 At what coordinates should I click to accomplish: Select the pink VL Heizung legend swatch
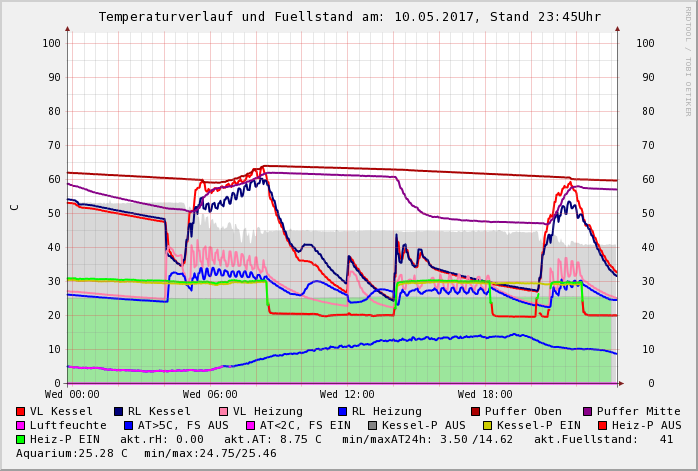(x=223, y=411)
